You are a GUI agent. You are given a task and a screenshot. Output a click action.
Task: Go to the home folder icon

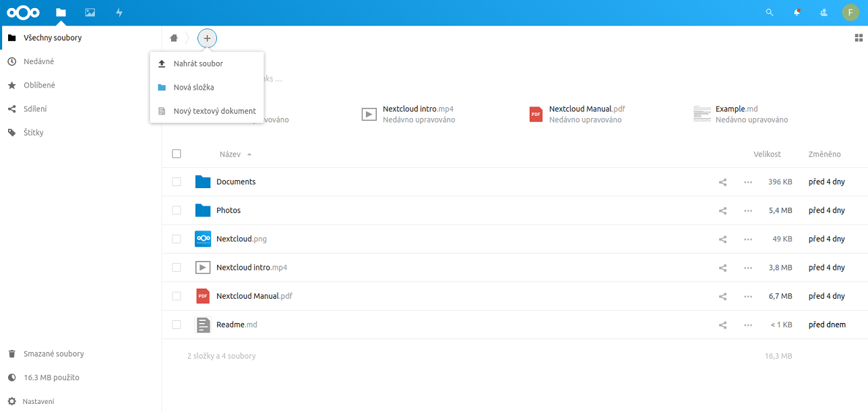(x=174, y=38)
